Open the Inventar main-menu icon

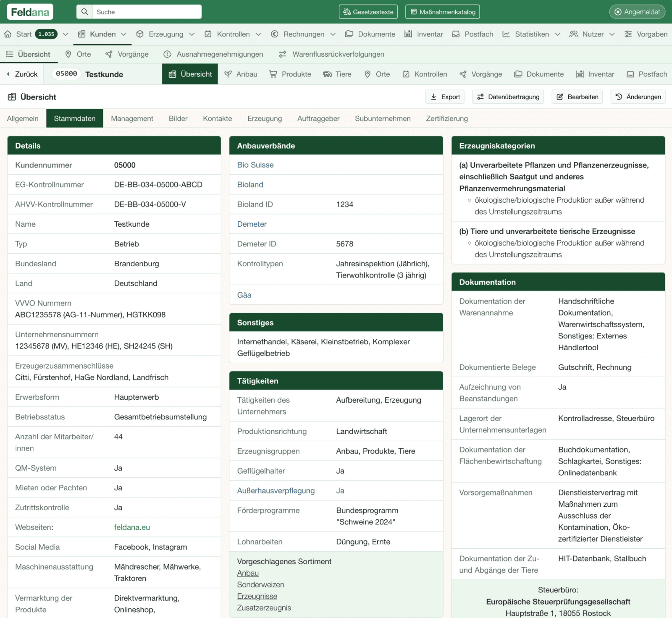point(408,34)
